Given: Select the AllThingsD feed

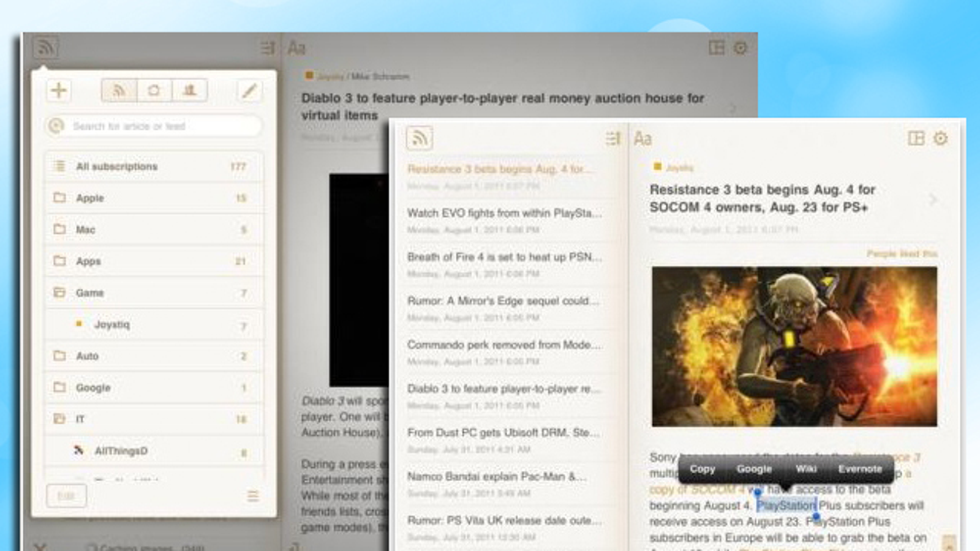Looking at the screenshot, I should click(154, 451).
